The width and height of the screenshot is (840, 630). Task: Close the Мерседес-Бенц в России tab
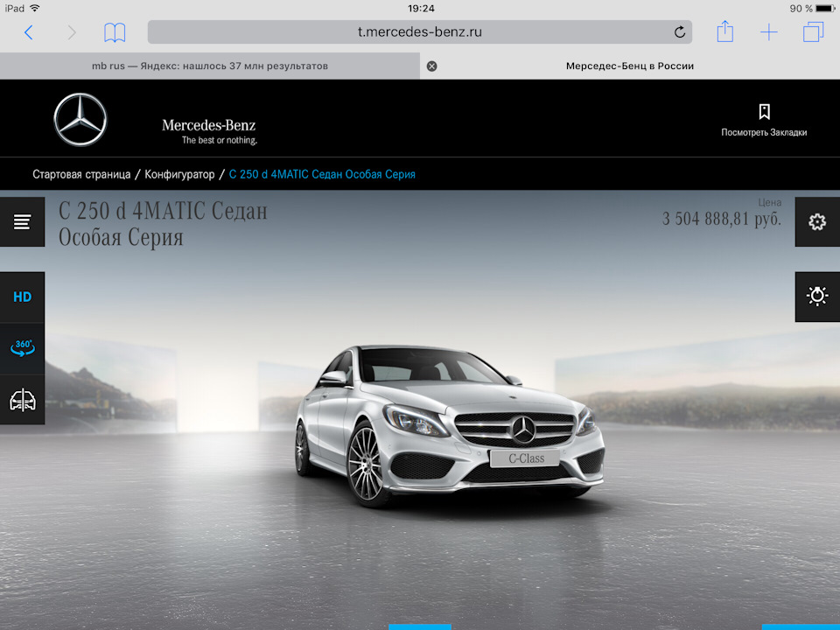[x=431, y=66]
